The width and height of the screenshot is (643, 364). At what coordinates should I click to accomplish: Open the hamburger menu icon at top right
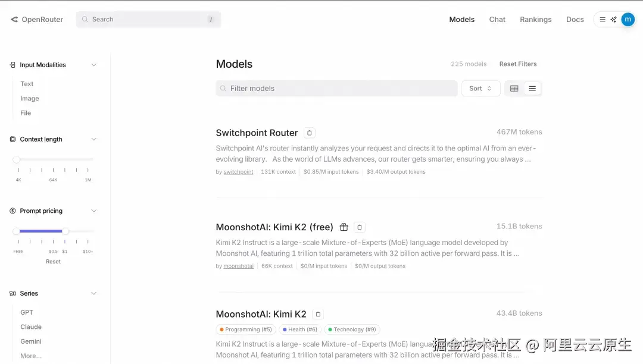coord(603,19)
